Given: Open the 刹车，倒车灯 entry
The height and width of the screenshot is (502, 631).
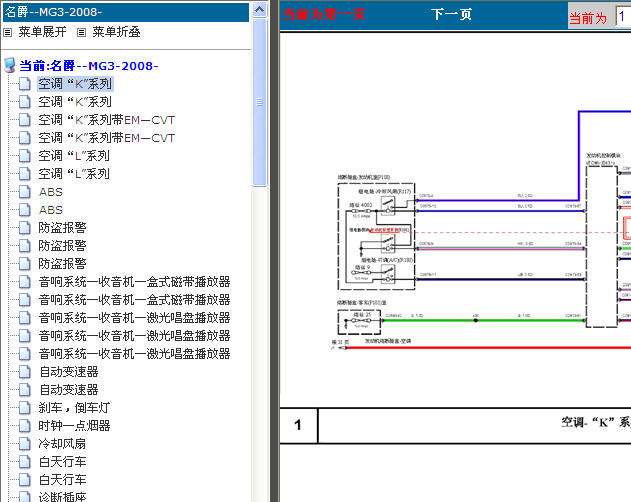Looking at the screenshot, I should coord(74,408).
